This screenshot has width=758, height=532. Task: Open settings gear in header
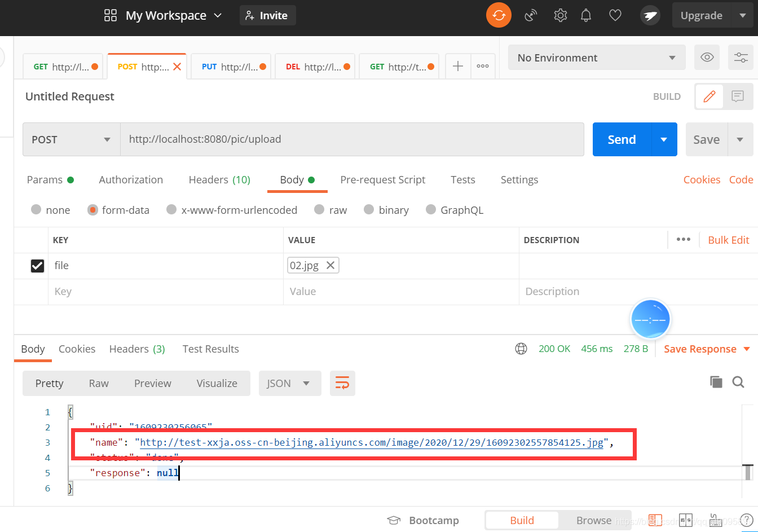pyautogui.click(x=560, y=15)
